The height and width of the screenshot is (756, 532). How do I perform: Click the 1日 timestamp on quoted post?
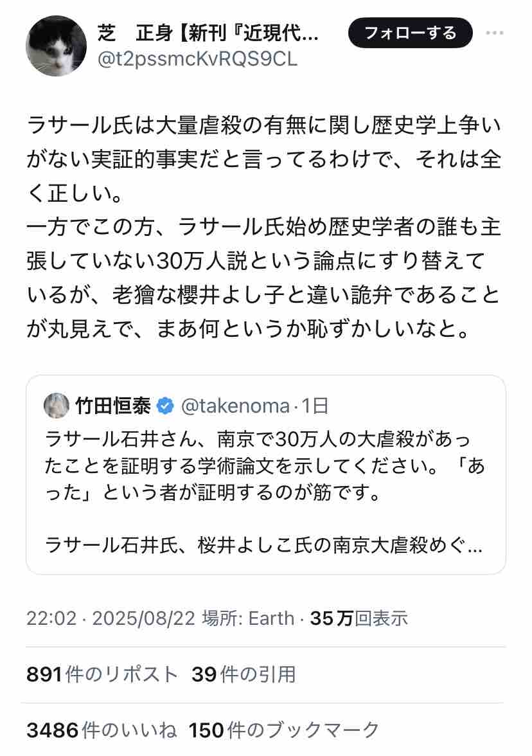point(315,406)
